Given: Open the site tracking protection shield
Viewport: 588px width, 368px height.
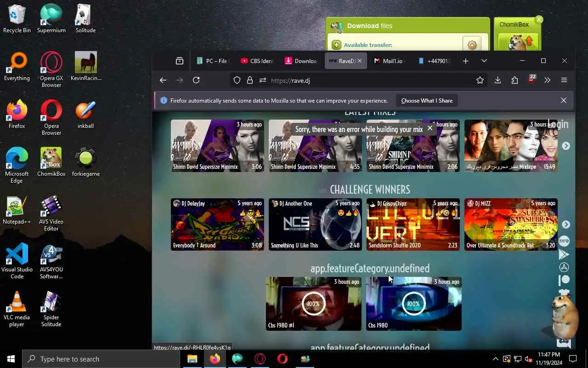Looking at the screenshot, I should coord(237,80).
